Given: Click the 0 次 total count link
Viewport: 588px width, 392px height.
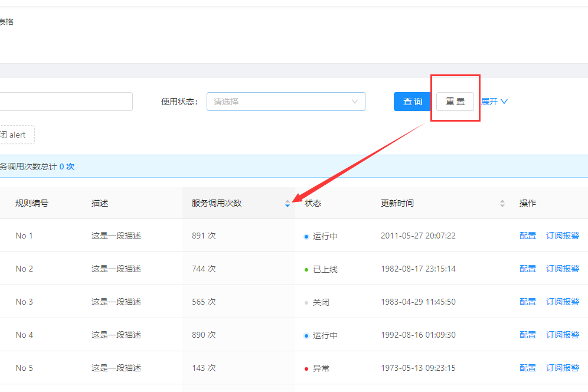Looking at the screenshot, I should point(66,166).
